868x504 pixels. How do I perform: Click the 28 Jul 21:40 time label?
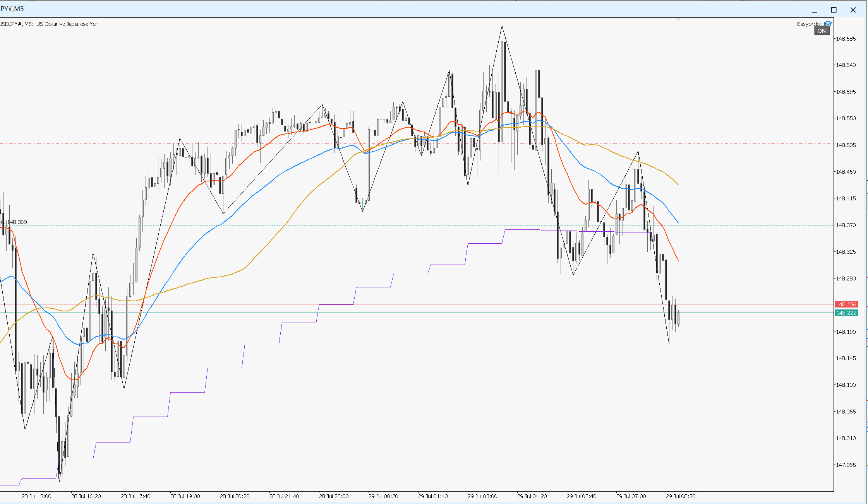click(x=284, y=496)
